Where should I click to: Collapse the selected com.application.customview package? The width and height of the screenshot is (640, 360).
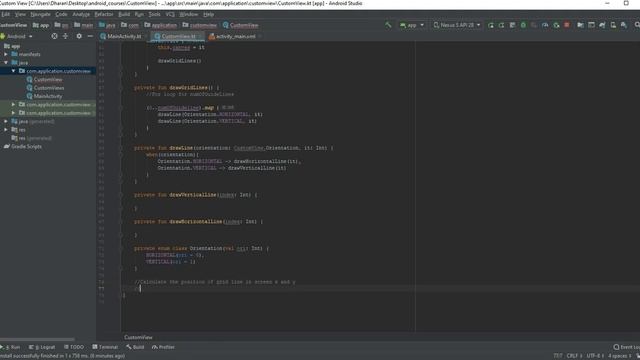(x=13, y=71)
